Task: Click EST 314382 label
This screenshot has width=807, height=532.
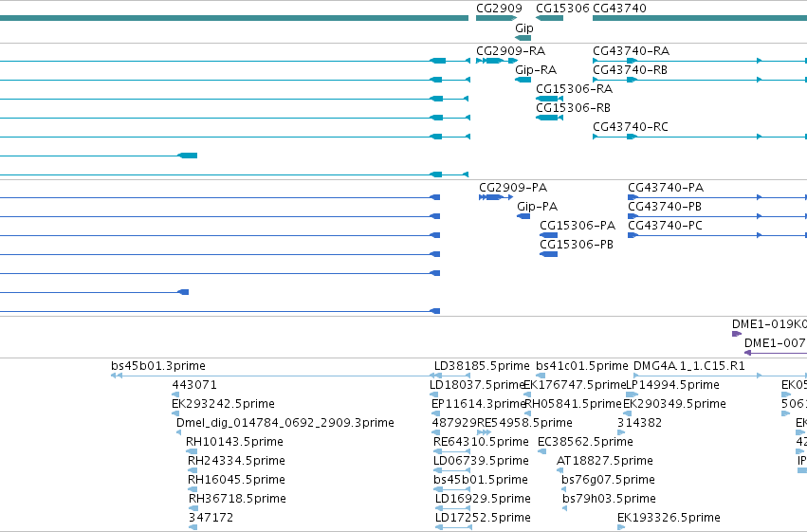Action: [639, 423]
